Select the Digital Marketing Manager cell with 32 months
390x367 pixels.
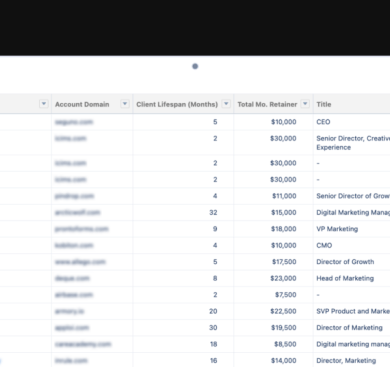(x=353, y=212)
